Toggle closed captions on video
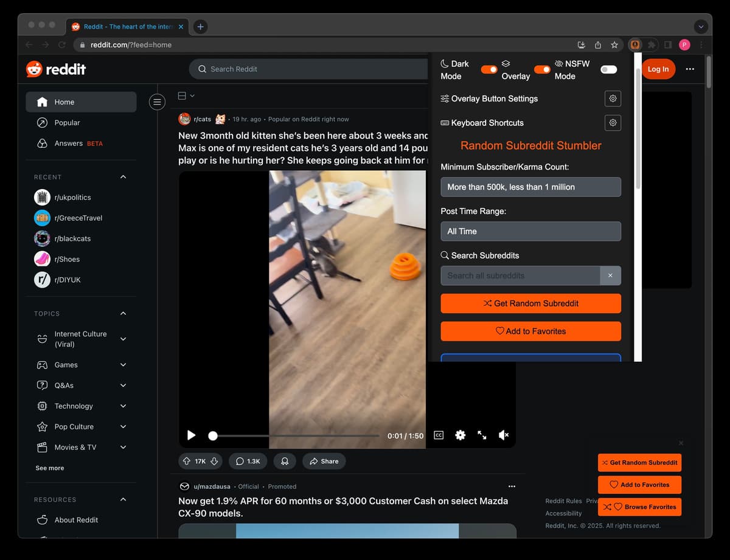 [439, 435]
